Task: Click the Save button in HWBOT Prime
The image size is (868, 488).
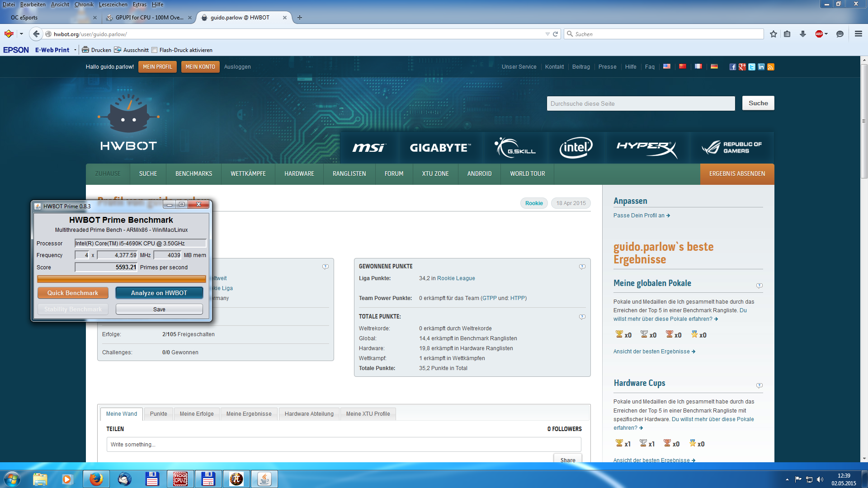Action: pyautogui.click(x=159, y=309)
